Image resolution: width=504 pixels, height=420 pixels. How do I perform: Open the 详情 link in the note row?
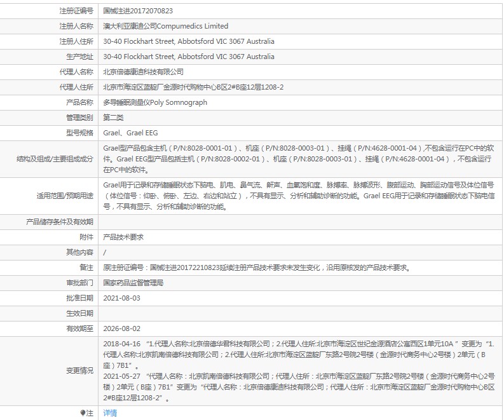[x=110, y=413]
